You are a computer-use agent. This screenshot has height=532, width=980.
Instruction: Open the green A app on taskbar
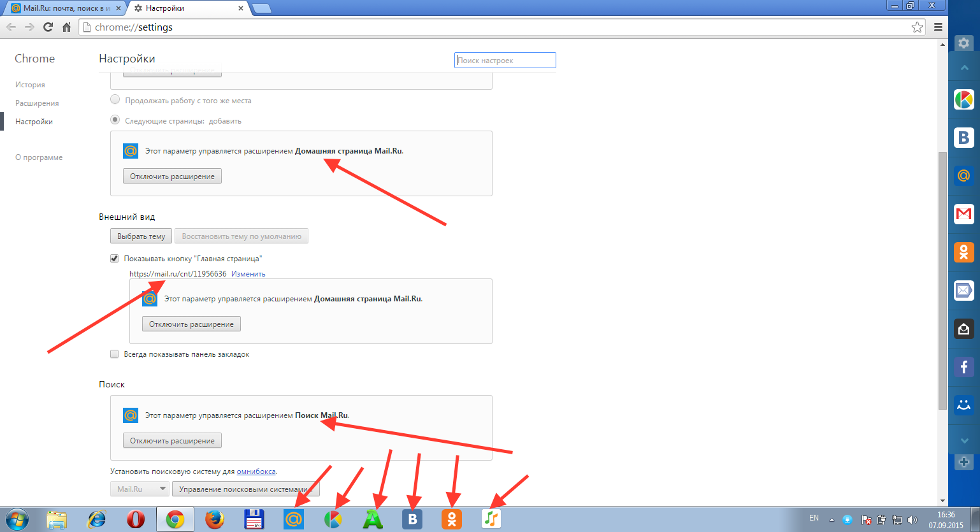tap(373, 519)
